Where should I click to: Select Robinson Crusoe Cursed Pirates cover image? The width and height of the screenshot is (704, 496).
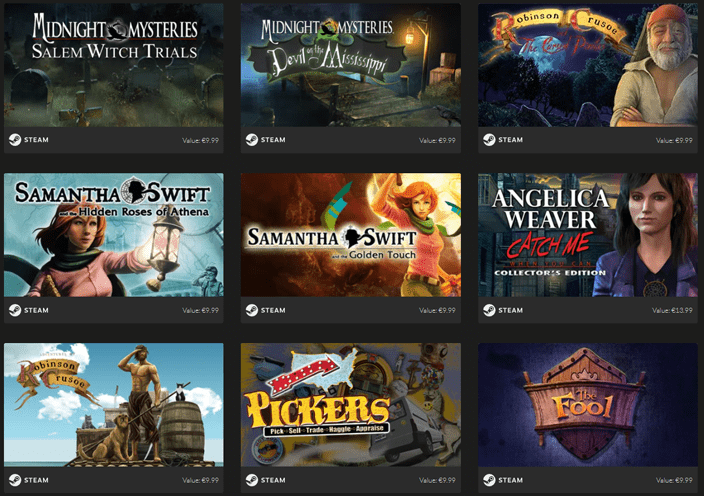(588, 65)
